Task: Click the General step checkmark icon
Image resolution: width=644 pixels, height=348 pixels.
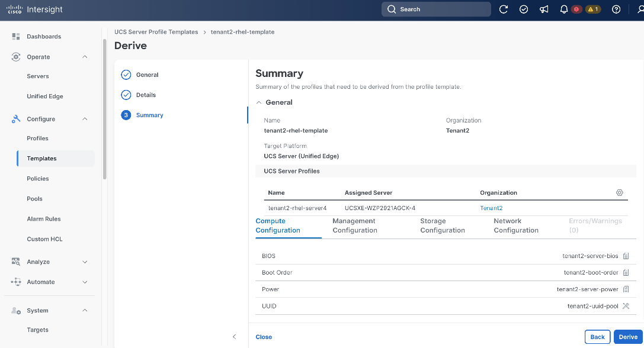Action: point(126,75)
